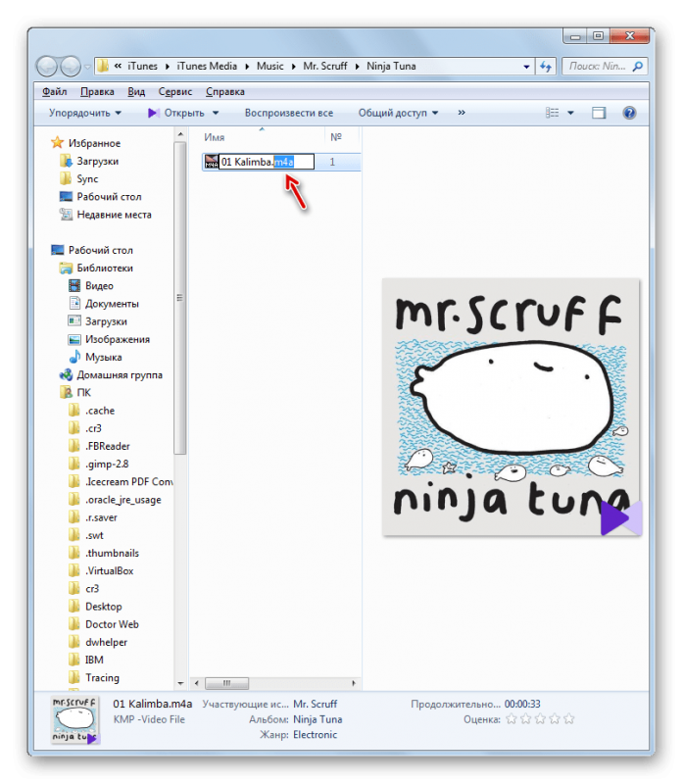Image resolution: width=683 pixels, height=784 pixels.
Task: Click the first rating star in details pane
Action: (511, 719)
